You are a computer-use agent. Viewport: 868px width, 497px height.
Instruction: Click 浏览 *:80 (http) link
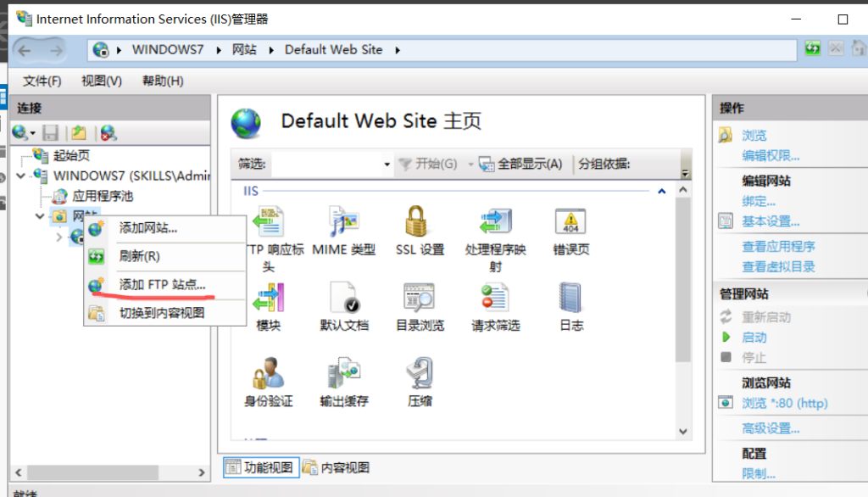[x=784, y=403]
